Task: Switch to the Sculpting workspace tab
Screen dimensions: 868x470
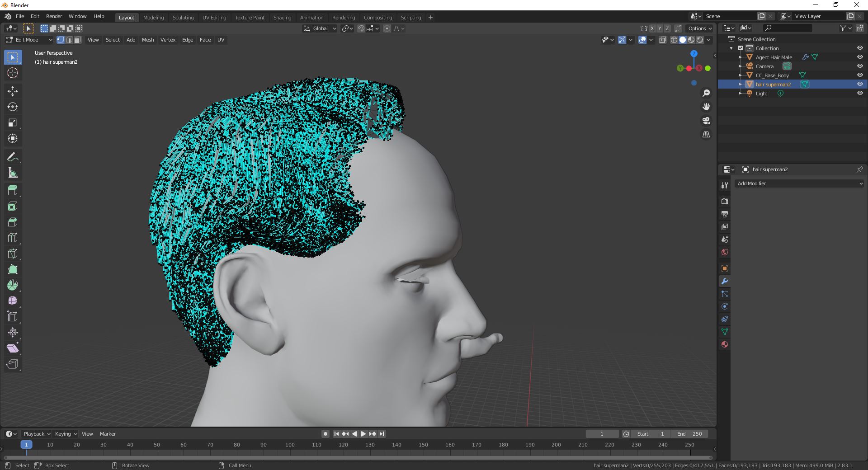Action: [x=183, y=18]
